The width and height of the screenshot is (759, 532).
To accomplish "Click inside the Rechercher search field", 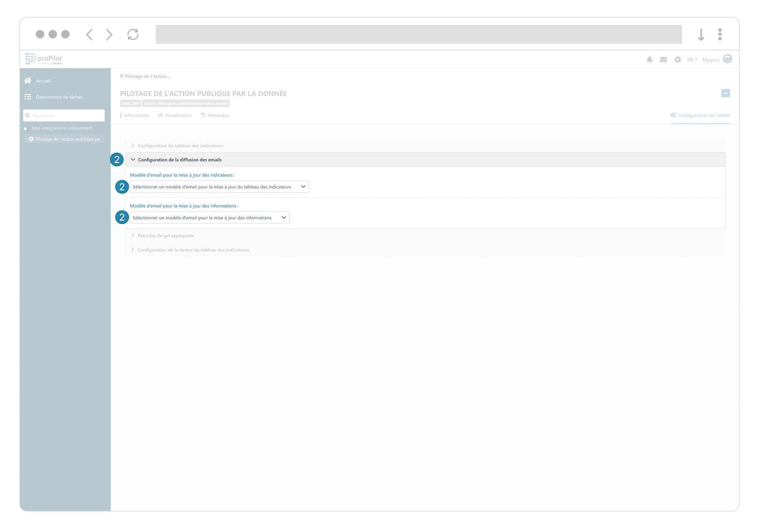I will coord(63,115).
